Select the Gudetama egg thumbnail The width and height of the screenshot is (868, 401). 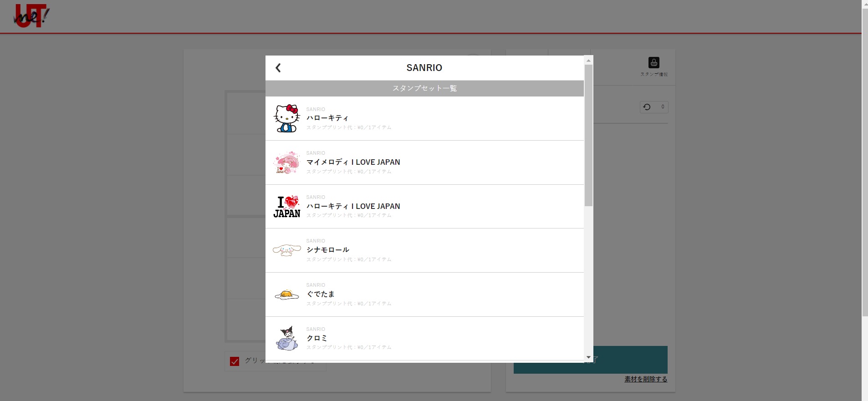[x=287, y=294]
